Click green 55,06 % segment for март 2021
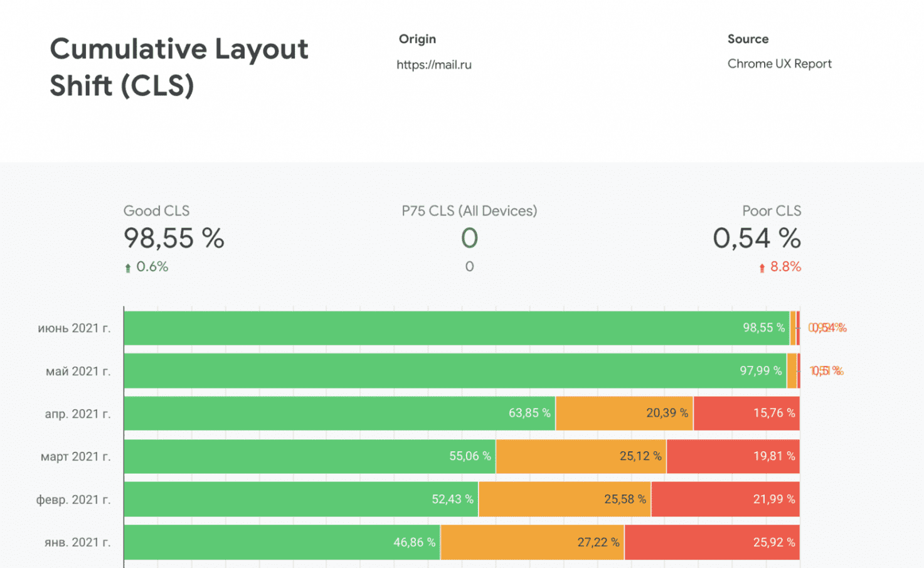The width and height of the screenshot is (924, 568). pyautogui.click(x=309, y=456)
